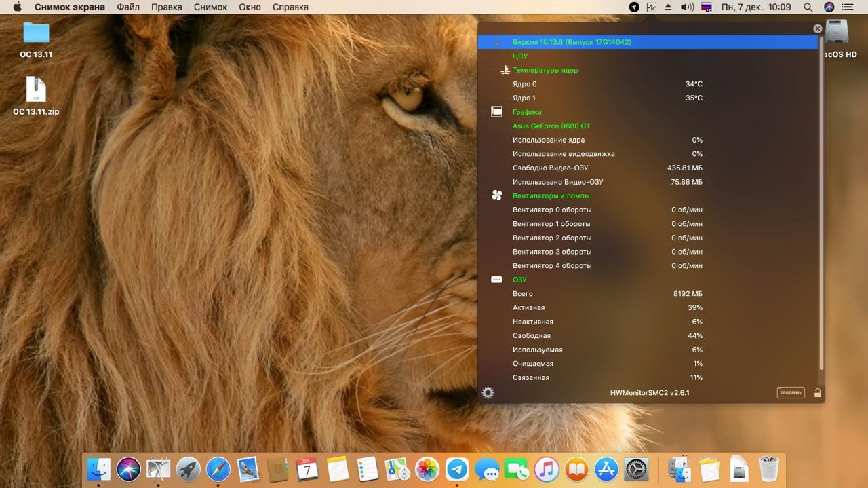The image size is (868, 488).
Task: Open HWMonitor settings gear
Action: pyautogui.click(x=488, y=392)
